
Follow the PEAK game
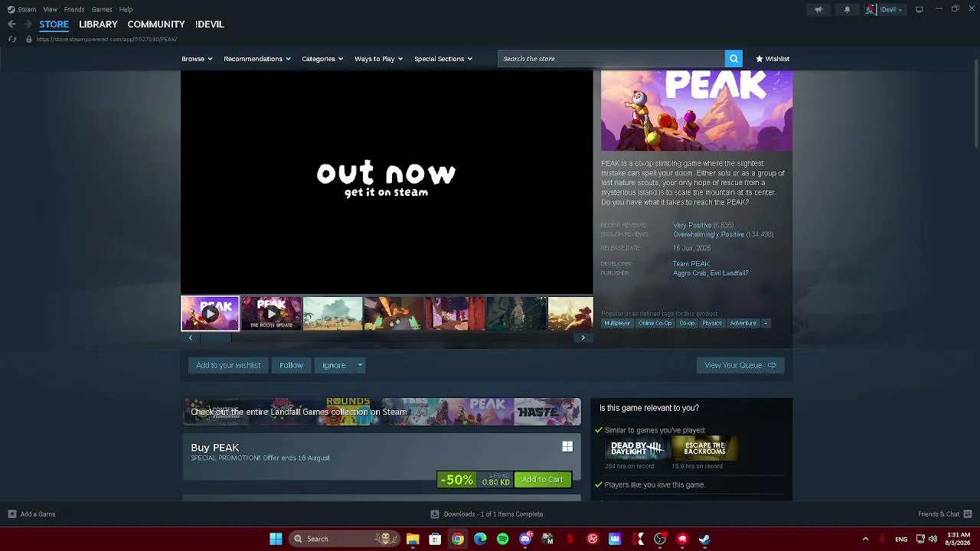(291, 365)
